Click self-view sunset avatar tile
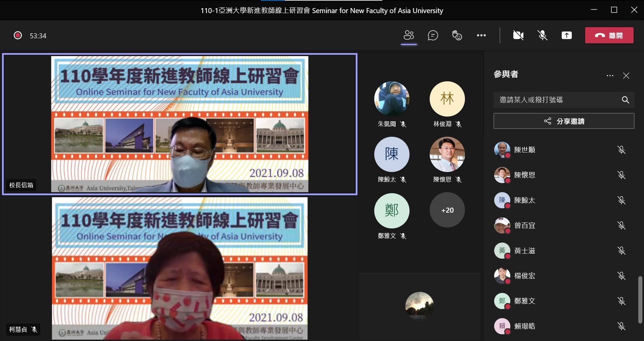 [x=420, y=306]
